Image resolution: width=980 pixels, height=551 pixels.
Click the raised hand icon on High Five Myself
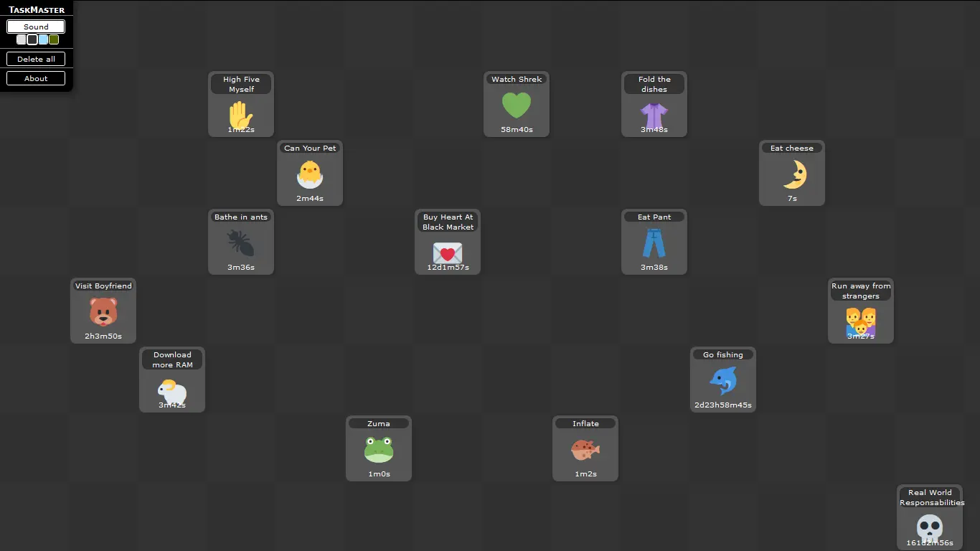coord(241,115)
